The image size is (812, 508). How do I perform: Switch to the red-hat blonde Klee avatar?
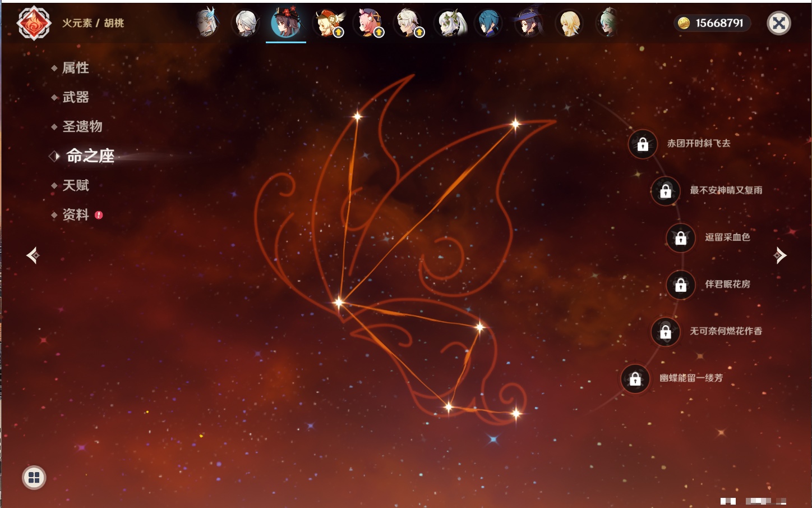[329, 24]
